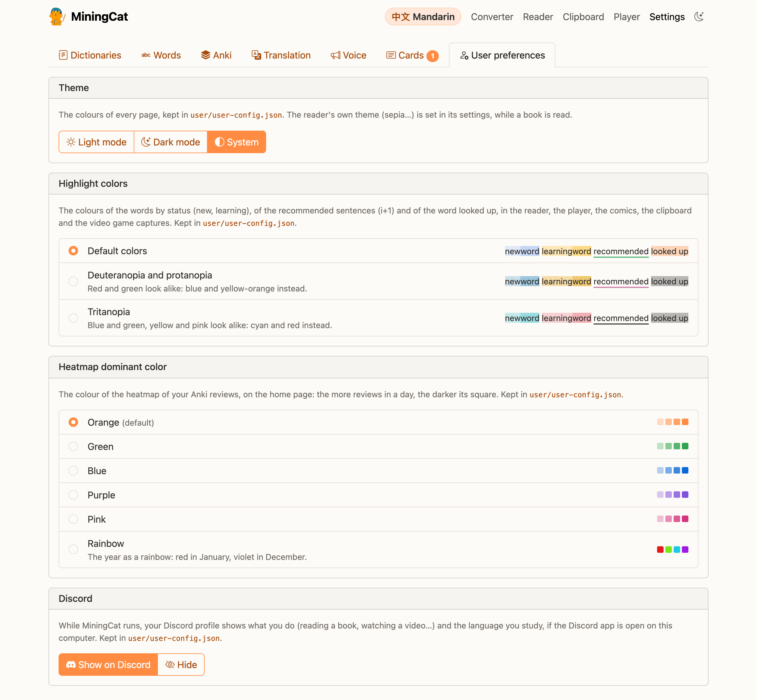Click the pink heatmap swatches
This screenshot has height=700, width=757.
tap(672, 519)
